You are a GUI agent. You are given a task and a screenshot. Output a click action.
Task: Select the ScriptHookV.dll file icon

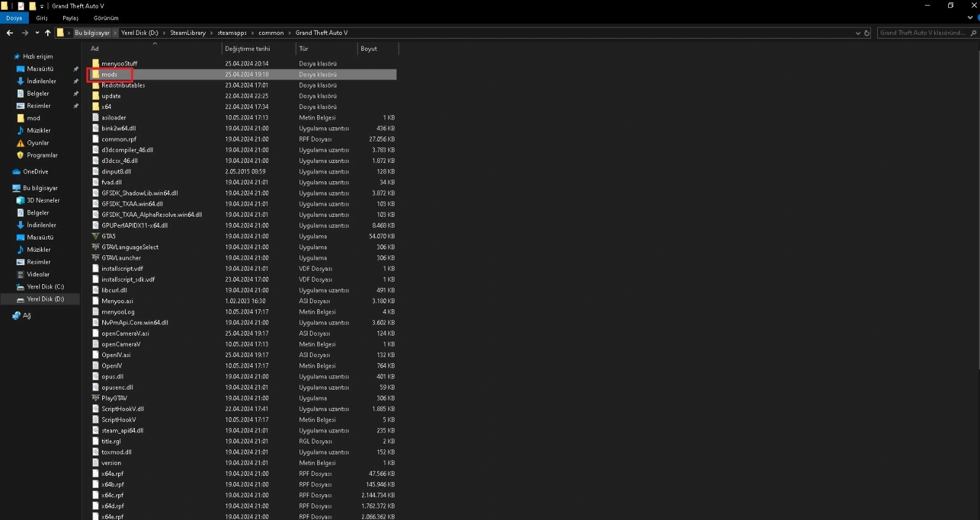(96, 409)
